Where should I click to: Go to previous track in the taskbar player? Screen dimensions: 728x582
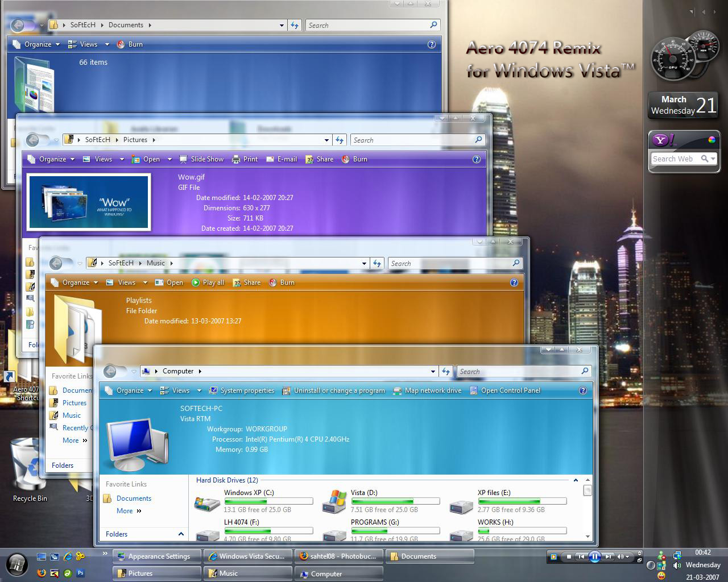tap(581, 557)
